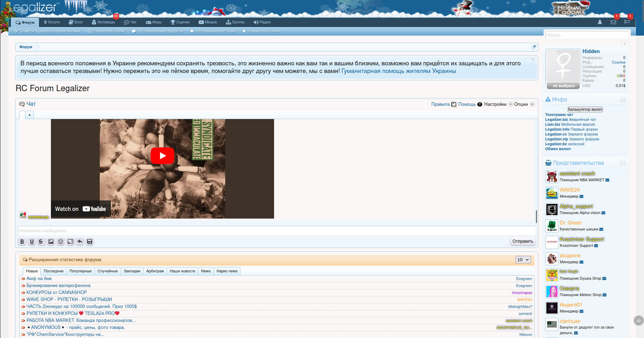
Task: Collapse the Инфо sidebar block
Action: click(x=623, y=100)
